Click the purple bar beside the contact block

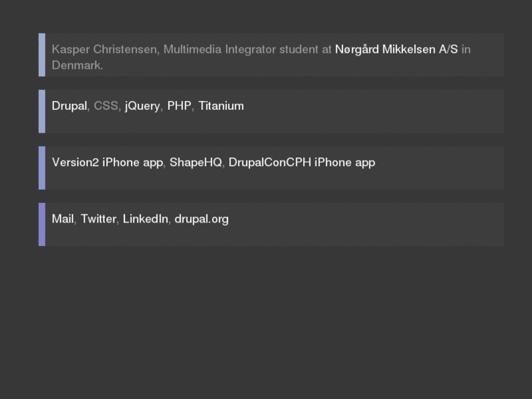(42, 224)
